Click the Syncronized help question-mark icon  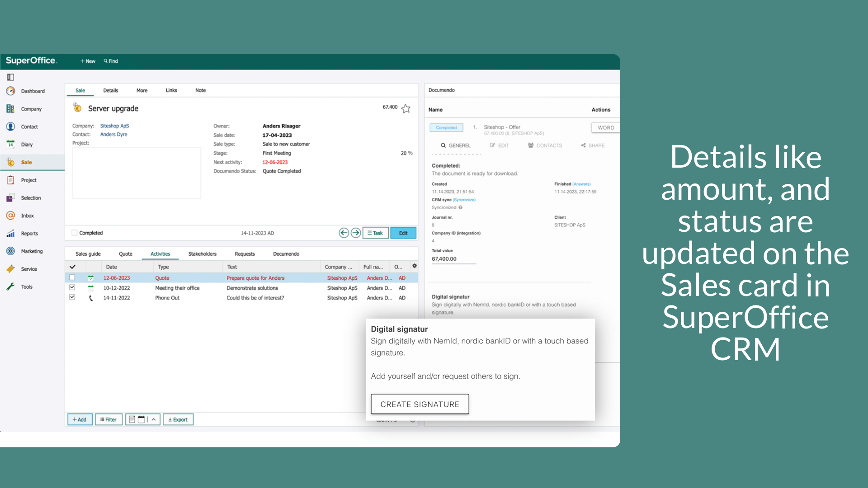pos(460,208)
